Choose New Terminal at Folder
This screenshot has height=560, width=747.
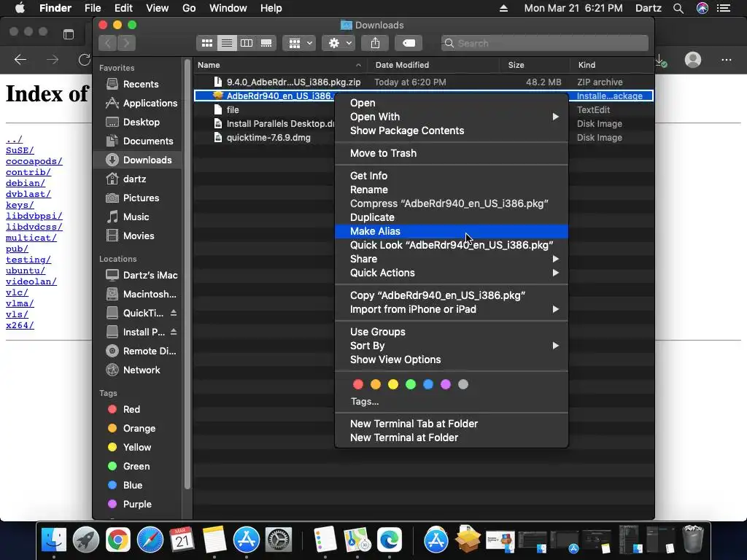451,437
